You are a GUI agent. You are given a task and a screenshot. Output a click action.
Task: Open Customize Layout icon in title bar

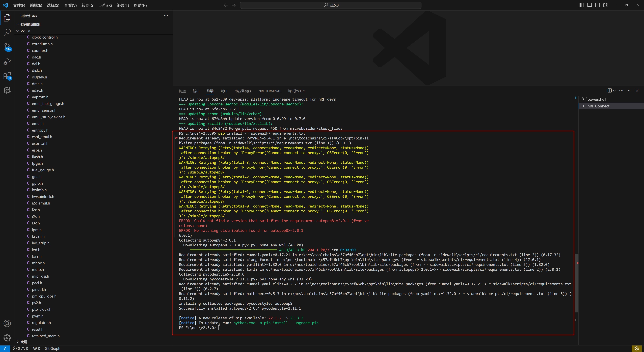coord(605,5)
